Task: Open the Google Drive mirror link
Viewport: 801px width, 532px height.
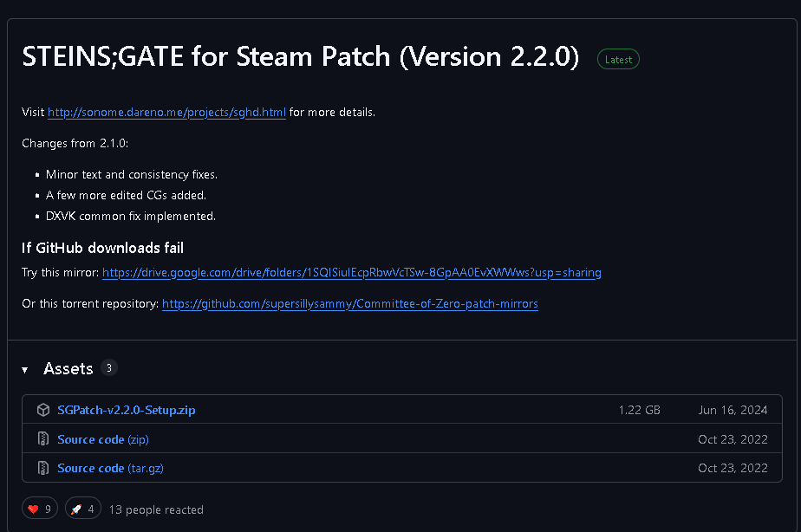Action: click(351, 273)
